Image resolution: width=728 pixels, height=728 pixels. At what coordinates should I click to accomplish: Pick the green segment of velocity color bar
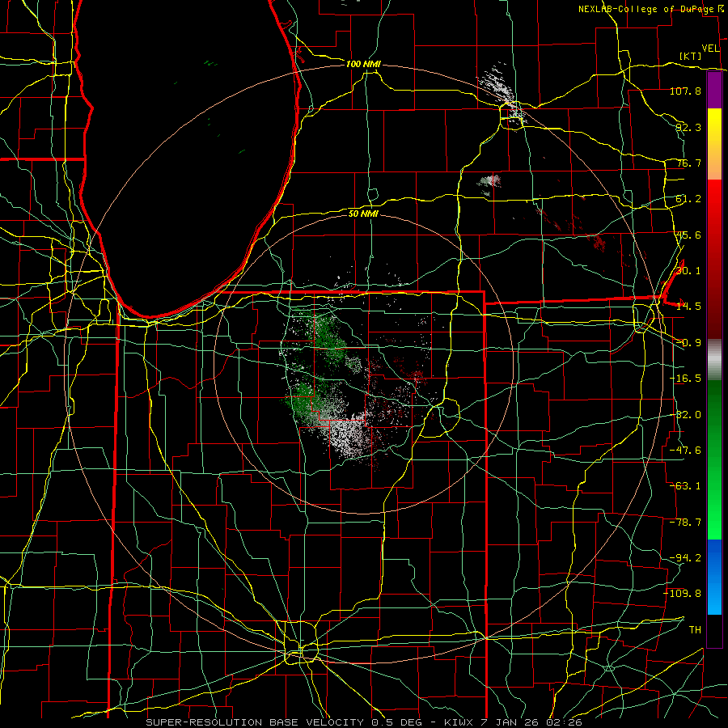pyautogui.click(x=714, y=459)
